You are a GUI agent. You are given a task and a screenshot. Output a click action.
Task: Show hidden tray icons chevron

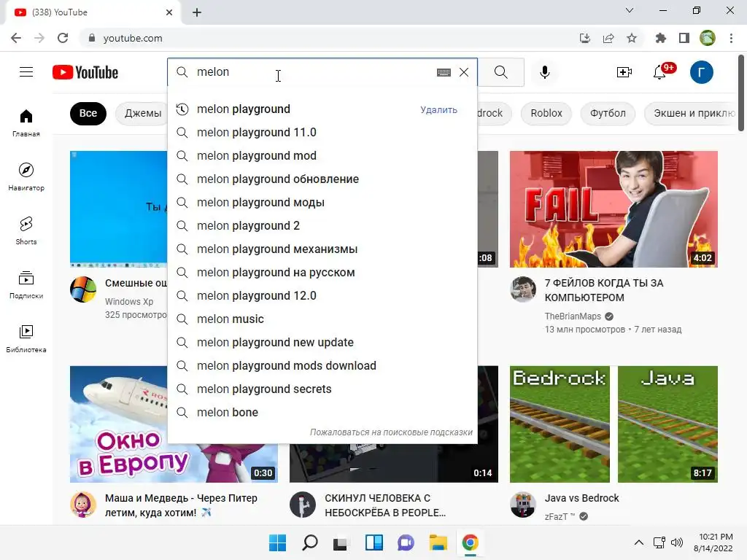click(639, 542)
